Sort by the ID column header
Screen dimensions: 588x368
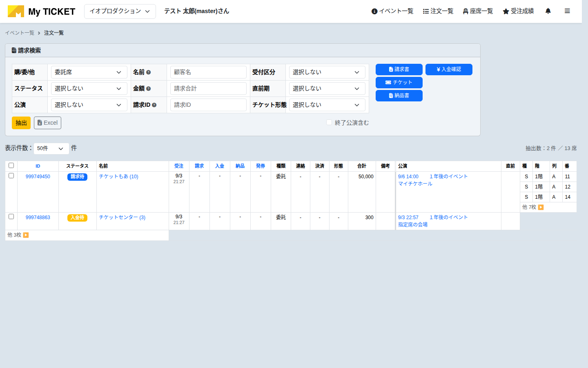(38, 166)
